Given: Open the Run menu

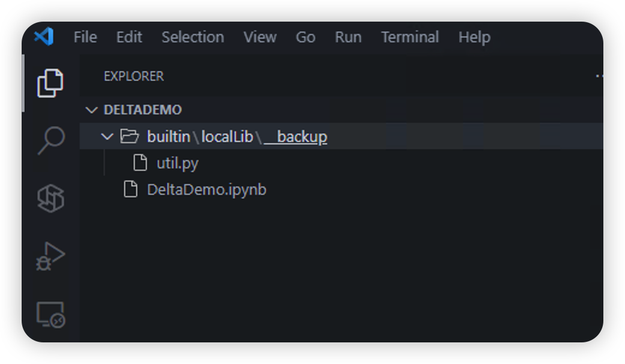Looking at the screenshot, I should (x=348, y=37).
